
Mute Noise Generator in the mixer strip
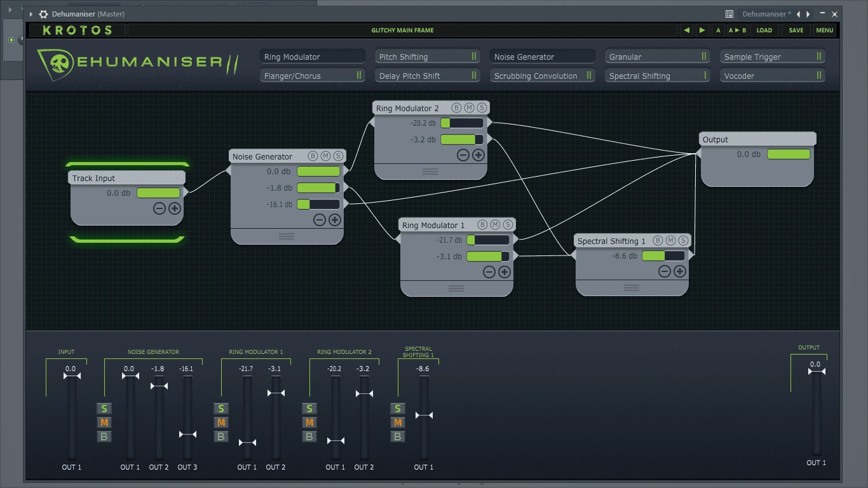tap(104, 423)
